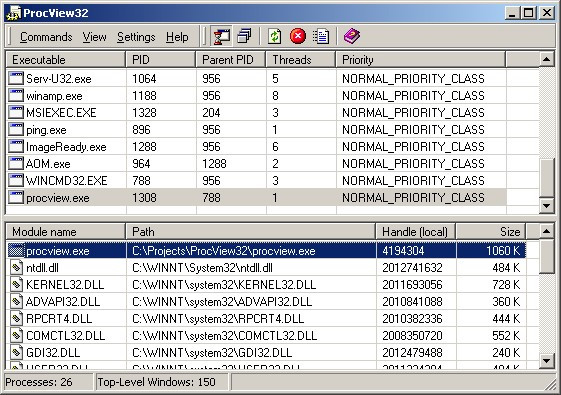This screenshot has height=395, width=561.
Task: Click handle value 2010841088
Action: coord(412,302)
